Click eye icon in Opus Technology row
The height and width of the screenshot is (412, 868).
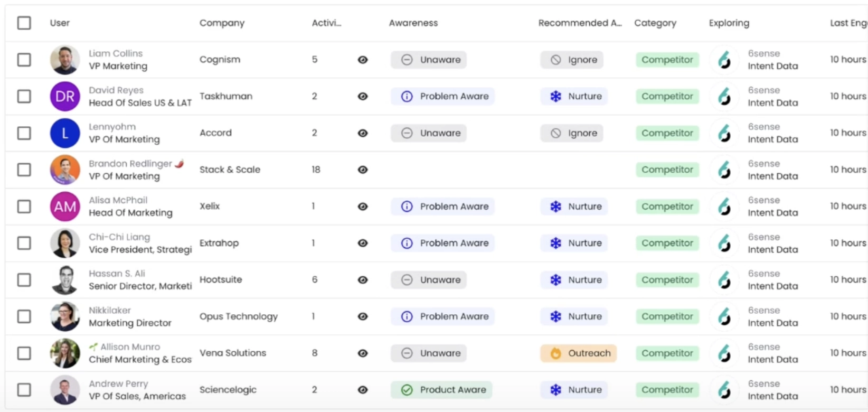(363, 316)
